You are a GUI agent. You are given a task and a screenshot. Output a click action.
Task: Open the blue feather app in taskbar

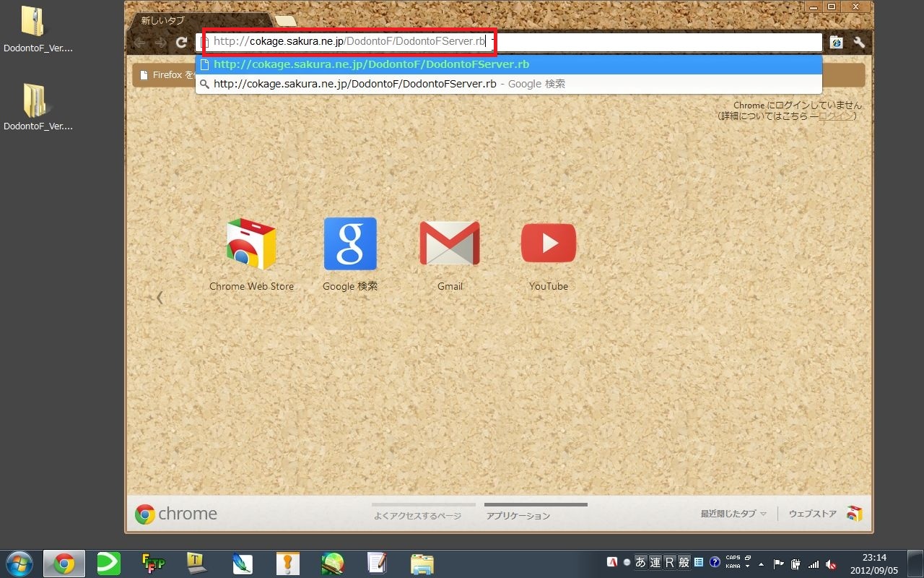pos(243,564)
